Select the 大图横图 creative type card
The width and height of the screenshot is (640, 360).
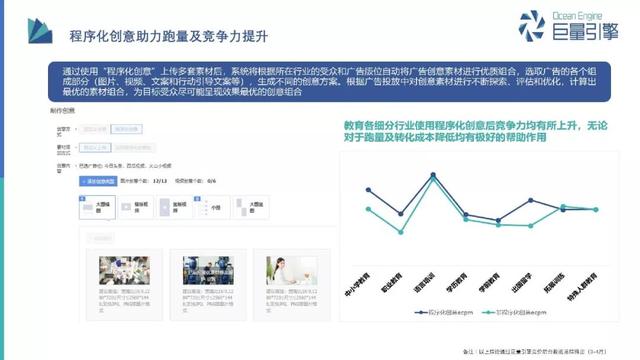[x=97, y=207]
